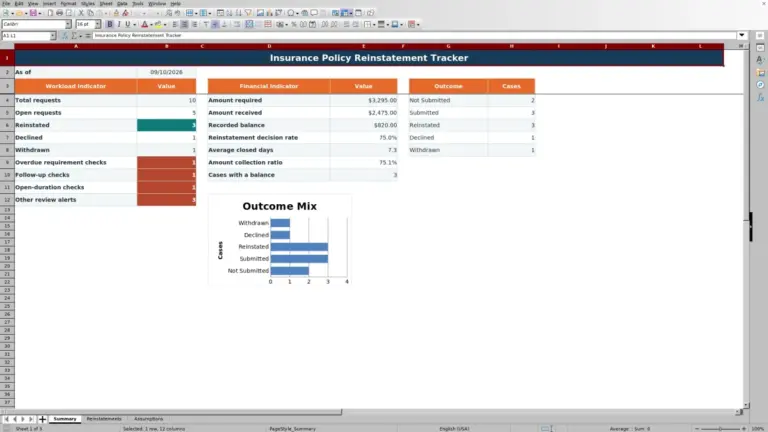Toggle Underline formatting
The image size is (768, 432).
(x=128, y=24)
